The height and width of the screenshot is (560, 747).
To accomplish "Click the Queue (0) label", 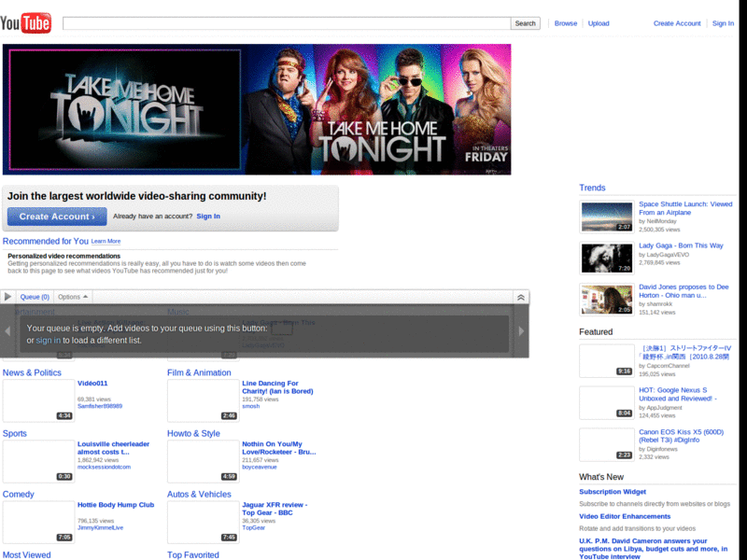I will coord(35,297).
